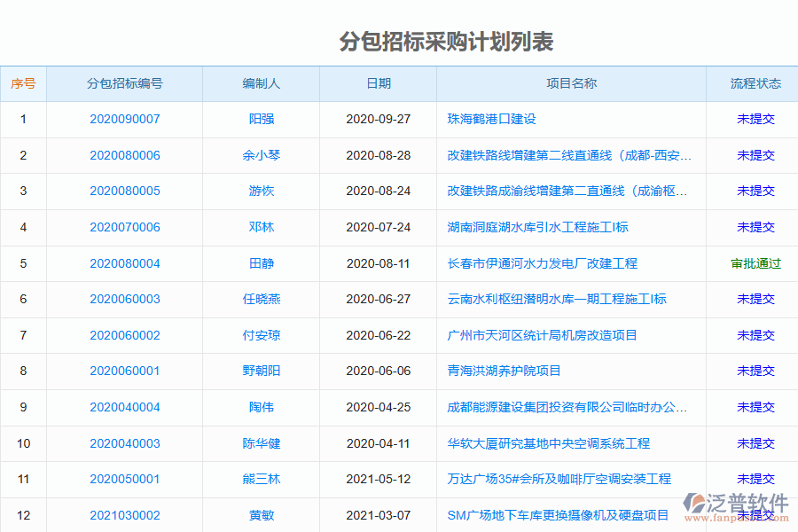Viewport: 798px width, 532px height.
Task: Open project link 珠海鹤港口建设
Action: pyautogui.click(x=489, y=119)
